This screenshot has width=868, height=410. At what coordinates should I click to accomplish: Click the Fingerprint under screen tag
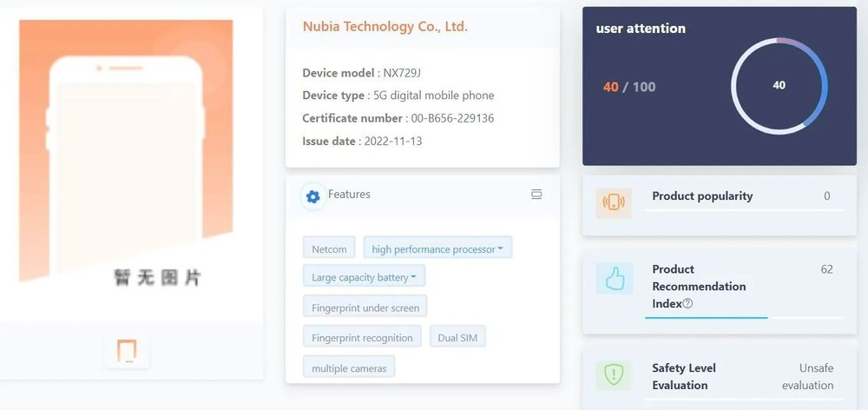(365, 307)
